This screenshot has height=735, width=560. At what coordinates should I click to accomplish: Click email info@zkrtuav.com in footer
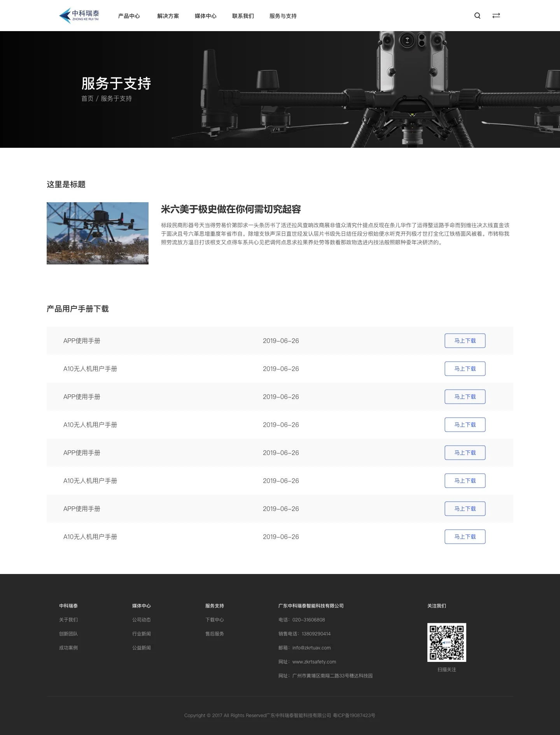coord(311,648)
